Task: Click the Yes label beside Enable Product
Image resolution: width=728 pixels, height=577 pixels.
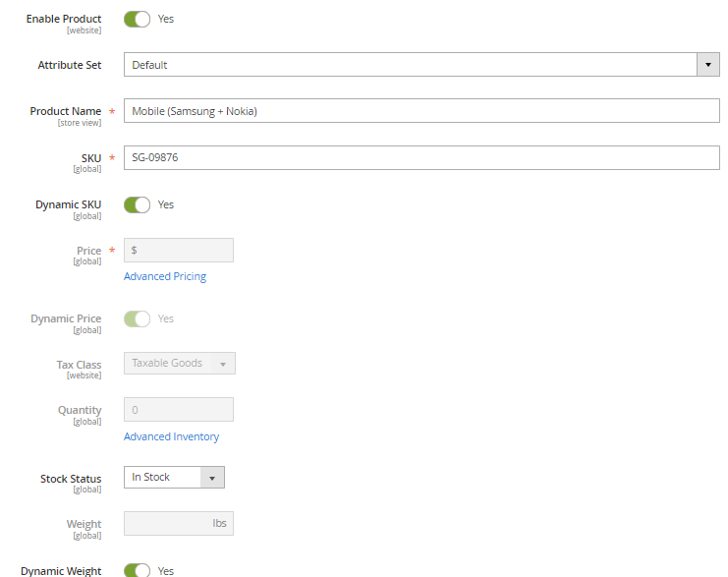Action: 166,19
